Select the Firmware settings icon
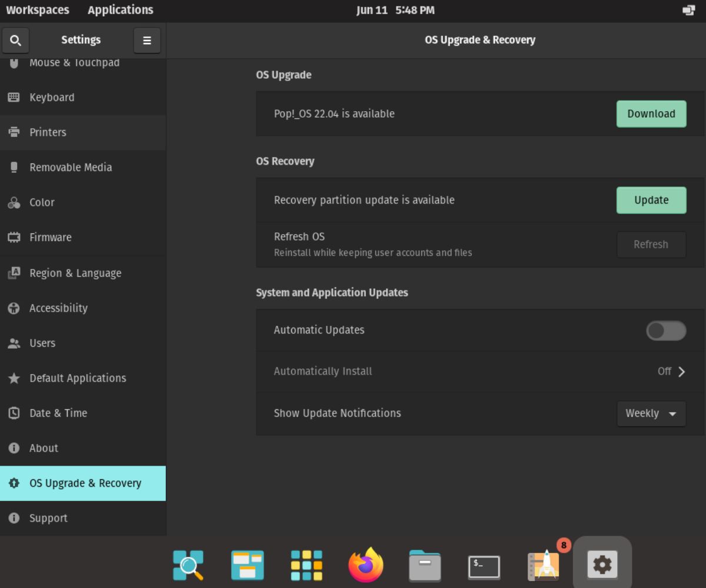The image size is (706, 588). click(x=14, y=238)
